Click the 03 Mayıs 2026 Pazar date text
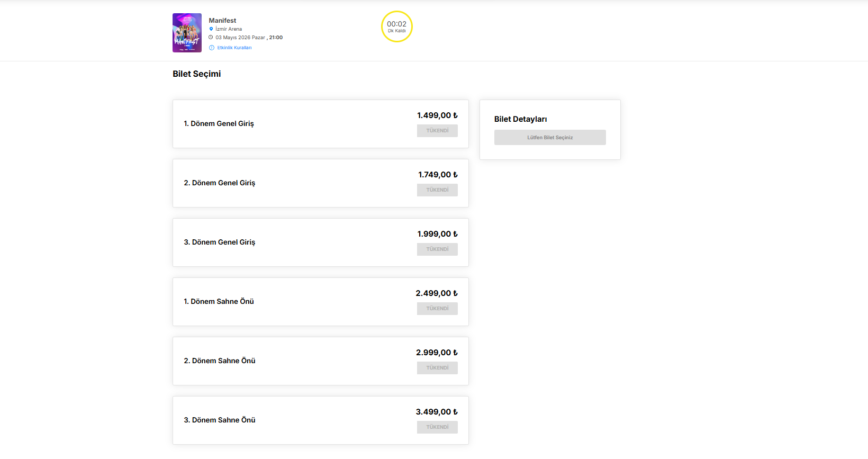Image resolution: width=868 pixels, height=459 pixels. point(240,38)
